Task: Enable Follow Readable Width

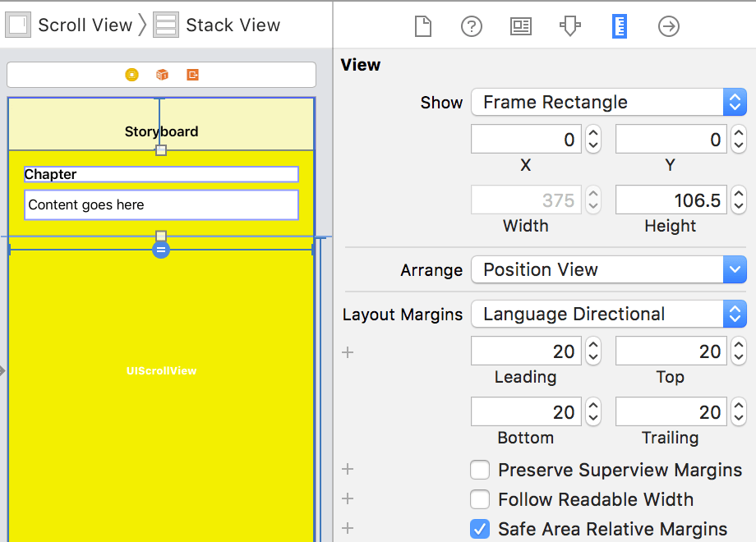Action: tap(480, 499)
